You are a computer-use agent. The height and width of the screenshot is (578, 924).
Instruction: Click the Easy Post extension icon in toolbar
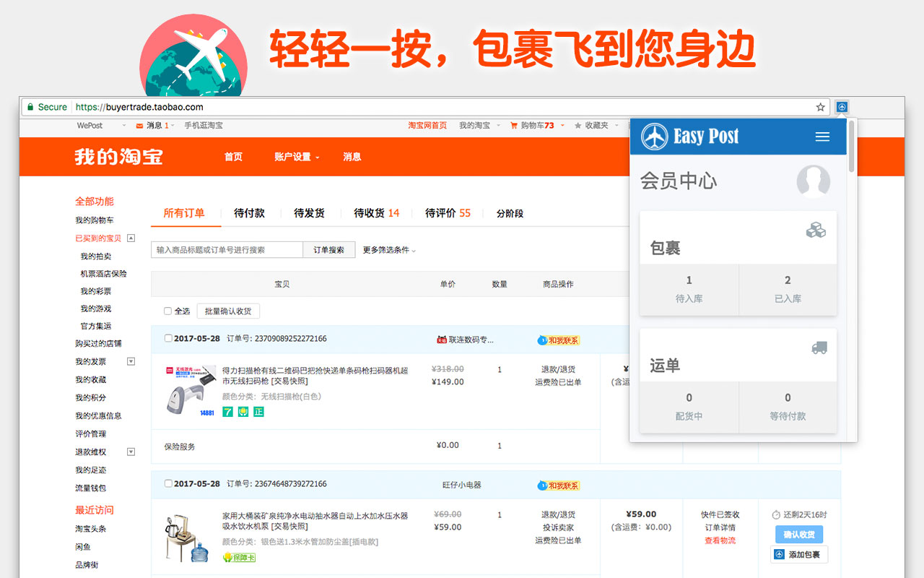[842, 107]
